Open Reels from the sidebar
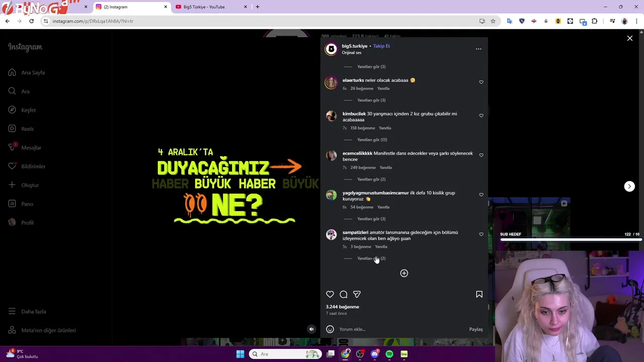644x362 pixels. [21, 129]
